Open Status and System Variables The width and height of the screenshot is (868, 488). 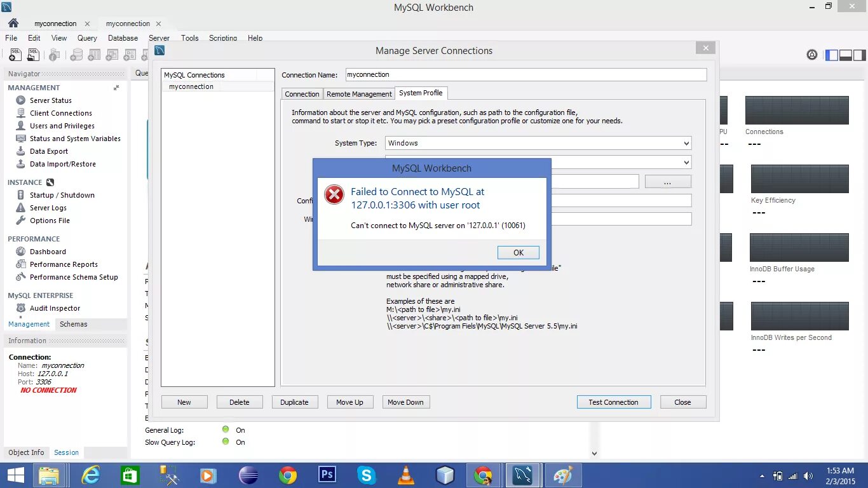74,139
